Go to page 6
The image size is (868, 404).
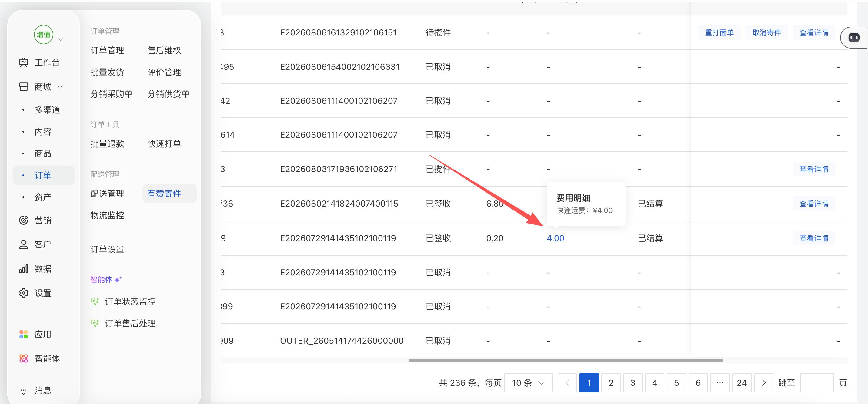coord(698,383)
